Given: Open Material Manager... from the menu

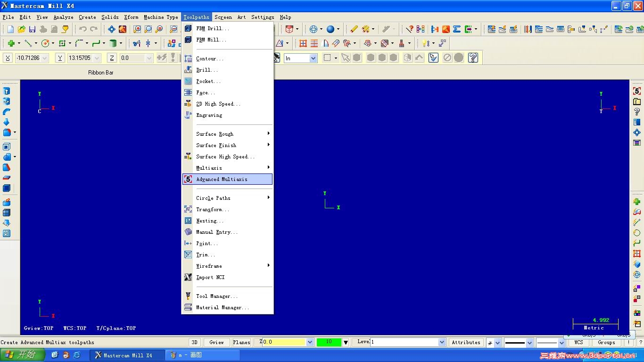Looking at the screenshot, I should [x=227, y=307].
